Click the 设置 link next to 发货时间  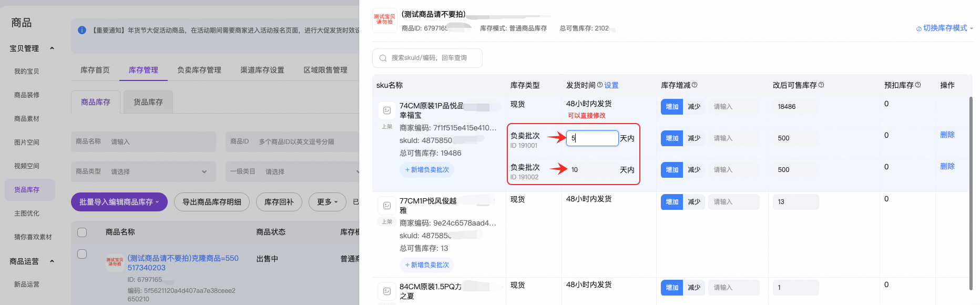611,85
